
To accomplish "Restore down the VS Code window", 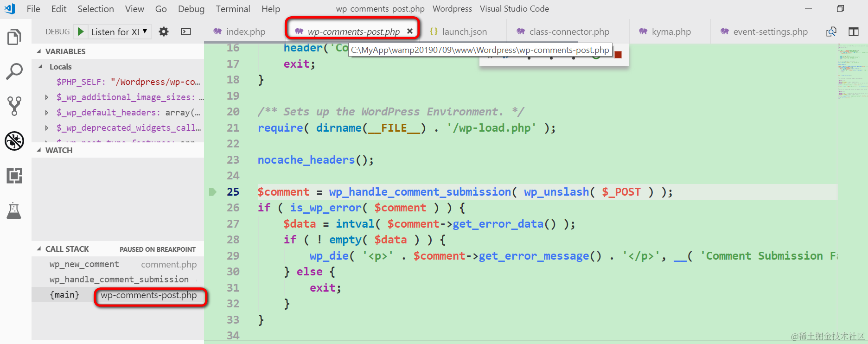I will point(840,8).
